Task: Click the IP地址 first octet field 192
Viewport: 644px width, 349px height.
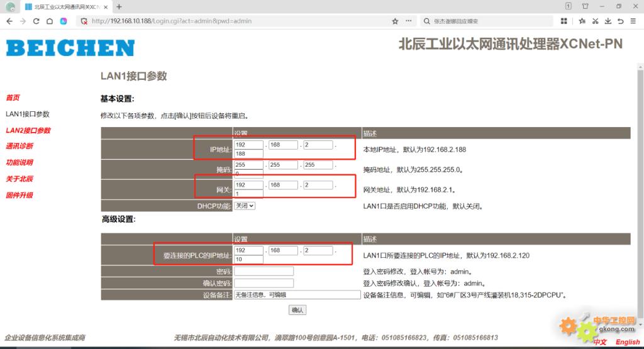Action: coord(248,145)
